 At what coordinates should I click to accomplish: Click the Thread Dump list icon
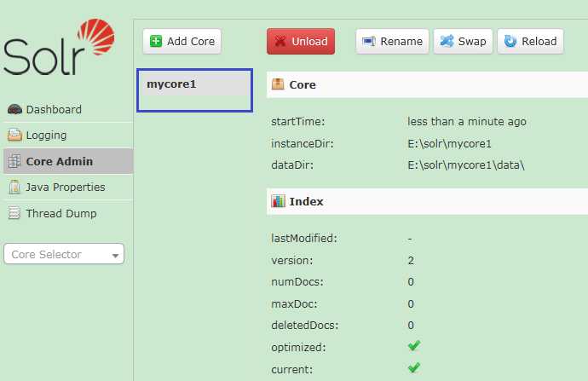14,213
